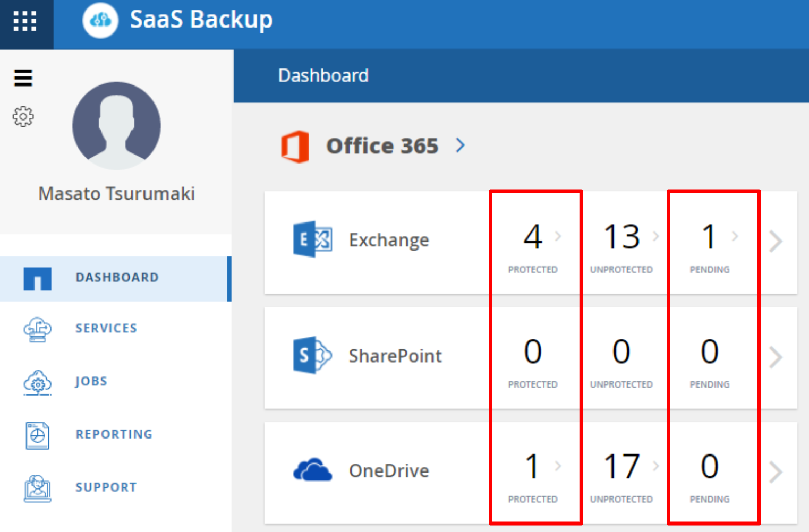Open the Office 365 heading link

tap(382, 146)
